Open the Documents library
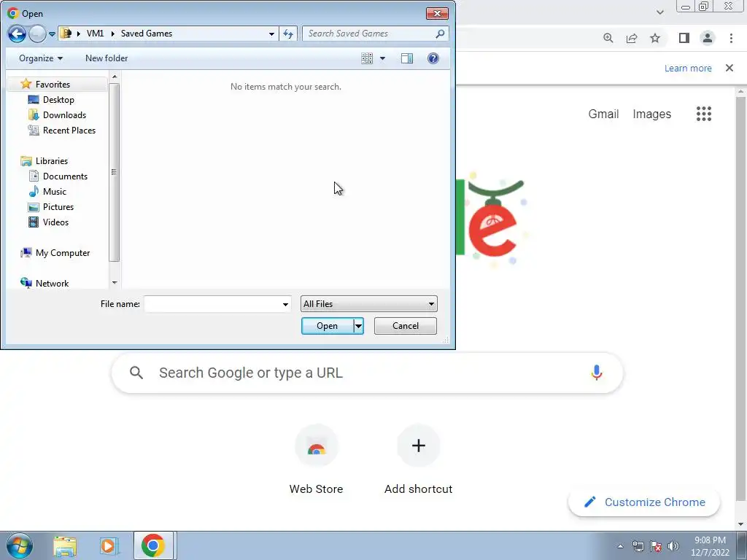 tap(65, 176)
